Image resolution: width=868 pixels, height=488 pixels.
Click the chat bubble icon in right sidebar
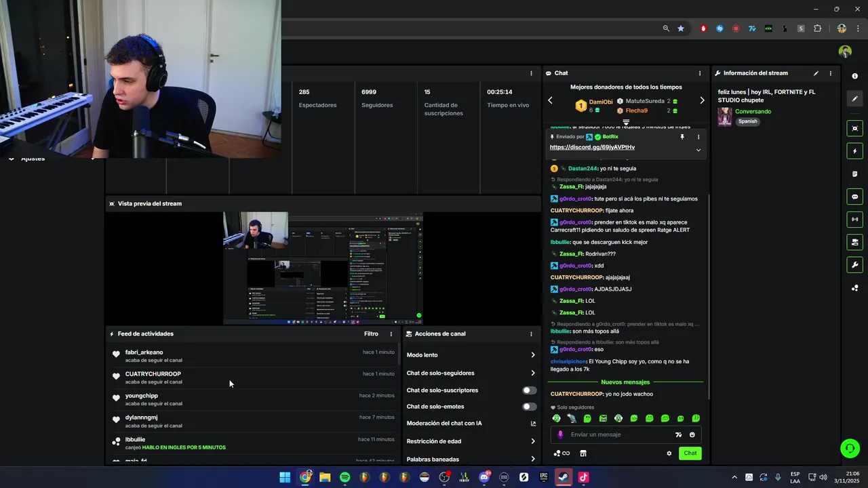click(854, 197)
